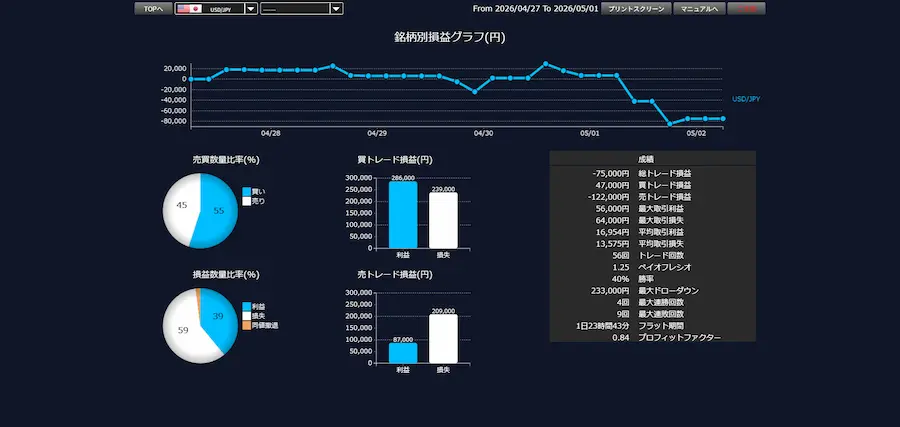Click the 平均取引損失 row label
The height and width of the screenshot is (427, 900).
pyautogui.click(x=661, y=243)
